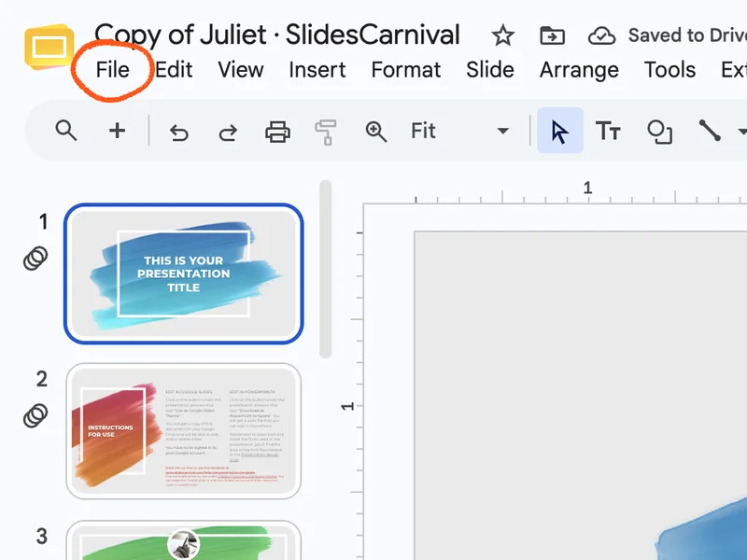Screen dimensions: 747x560
Task: Select the line tool
Action: [x=710, y=131]
